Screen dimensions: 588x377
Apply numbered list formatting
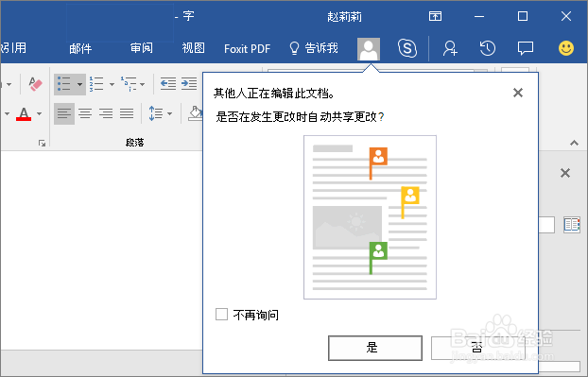tap(96, 84)
